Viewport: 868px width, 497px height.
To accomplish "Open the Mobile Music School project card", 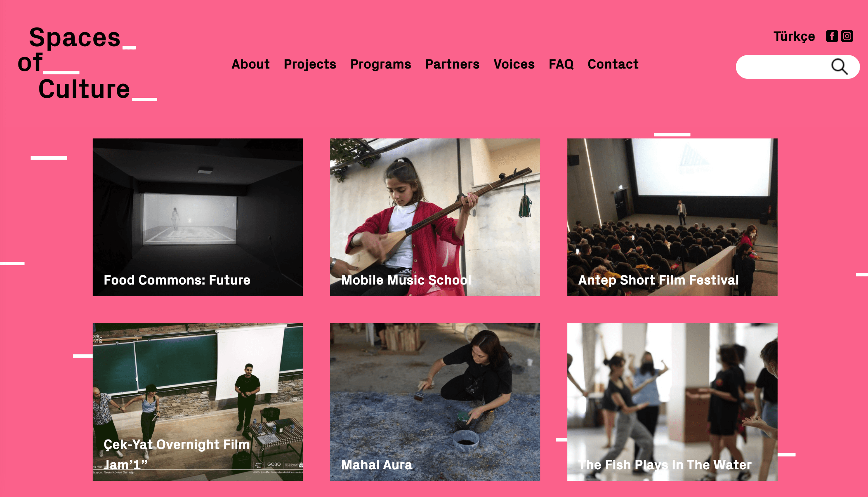I will click(x=435, y=217).
